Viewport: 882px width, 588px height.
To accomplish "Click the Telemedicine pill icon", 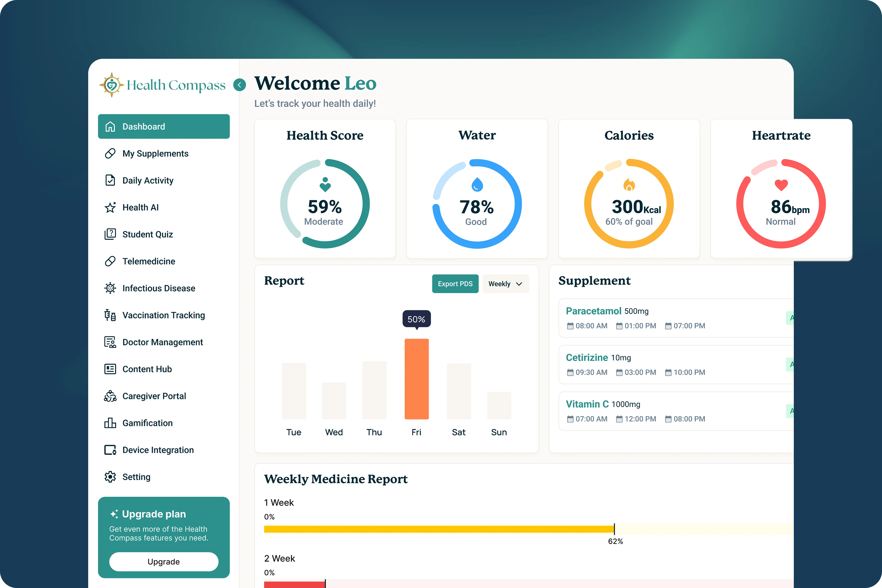I will (x=110, y=261).
